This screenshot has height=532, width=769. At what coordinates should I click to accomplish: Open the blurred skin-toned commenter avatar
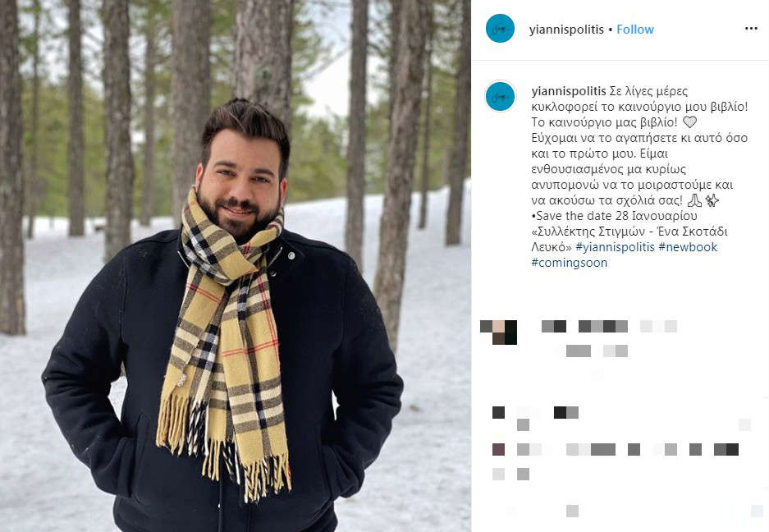(x=498, y=332)
